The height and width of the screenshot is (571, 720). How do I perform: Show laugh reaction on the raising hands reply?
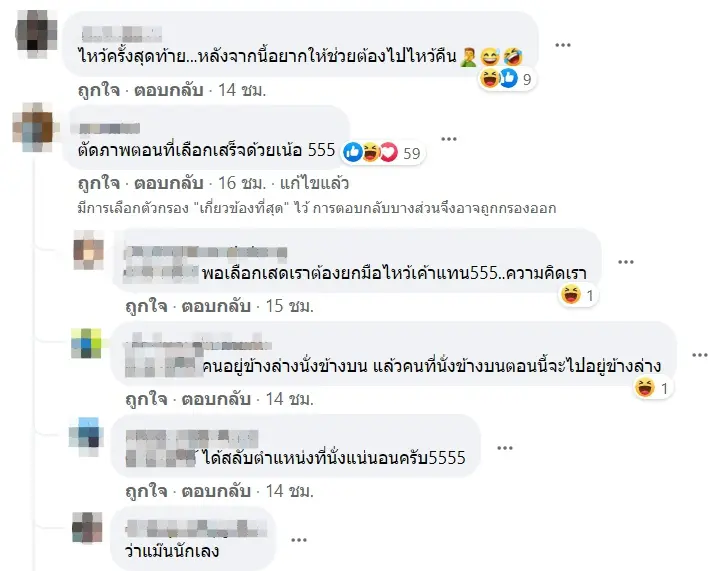click(x=578, y=295)
